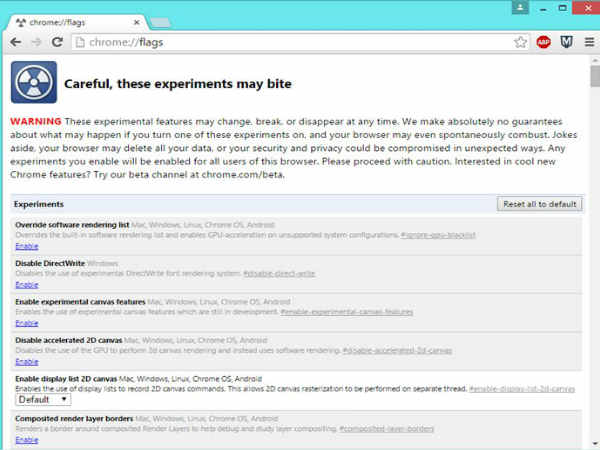Screen dimensions: 600x450
Task: Open #disable-direct-write anchor link
Action: pyautogui.click(x=279, y=274)
